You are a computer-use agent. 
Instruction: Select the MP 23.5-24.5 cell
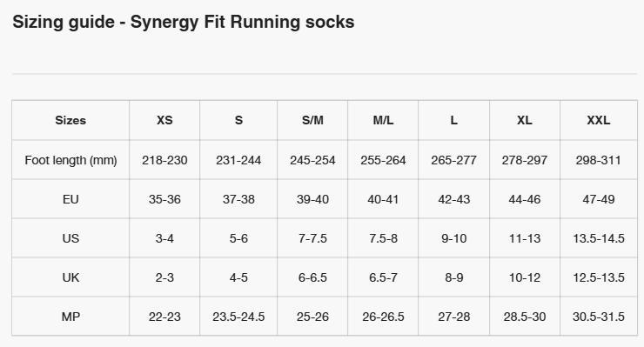coord(238,317)
